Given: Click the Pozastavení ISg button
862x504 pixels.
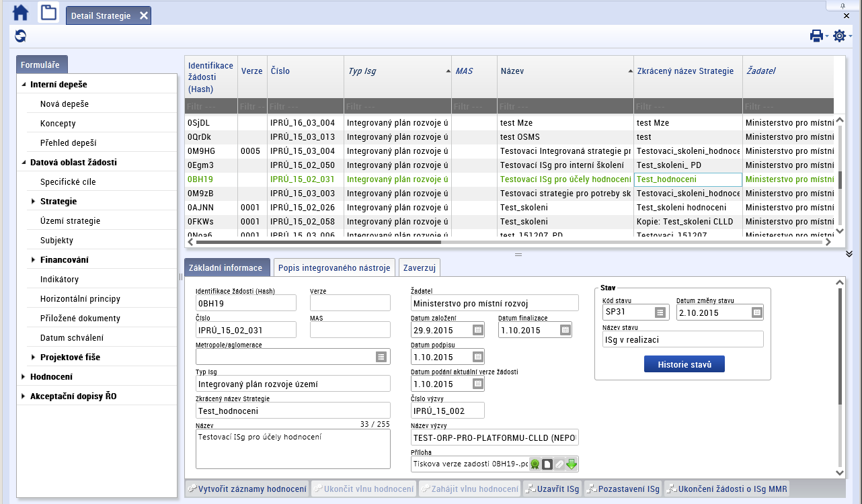Looking at the screenshot, I should click(623, 489).
